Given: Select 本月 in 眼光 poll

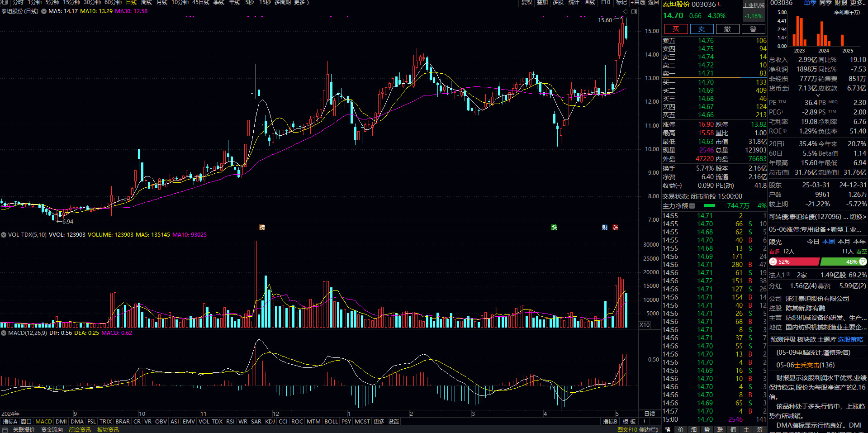Looking at the screenshot, I should 844,242.
